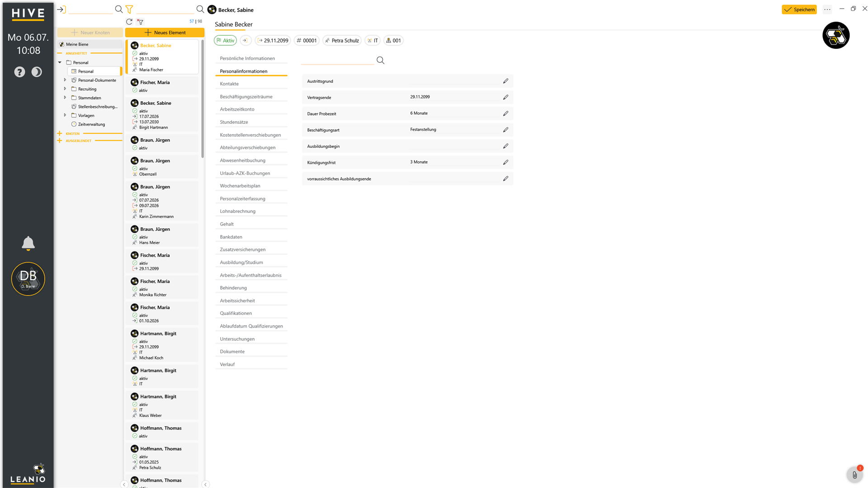Edit the Dauer Probezeit pencil icon
The image size is (868, 488).
point(505,113)
